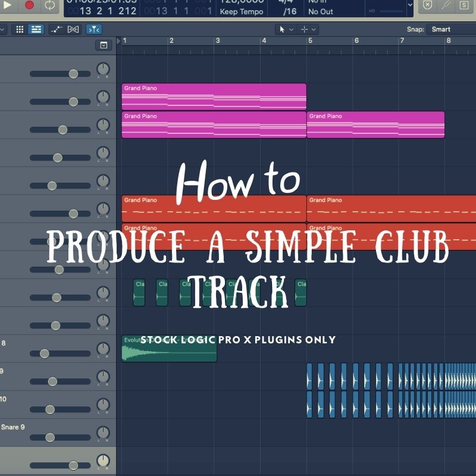
Task: Click the pan knob of the Cla regions track
Action: coord(103,293)
